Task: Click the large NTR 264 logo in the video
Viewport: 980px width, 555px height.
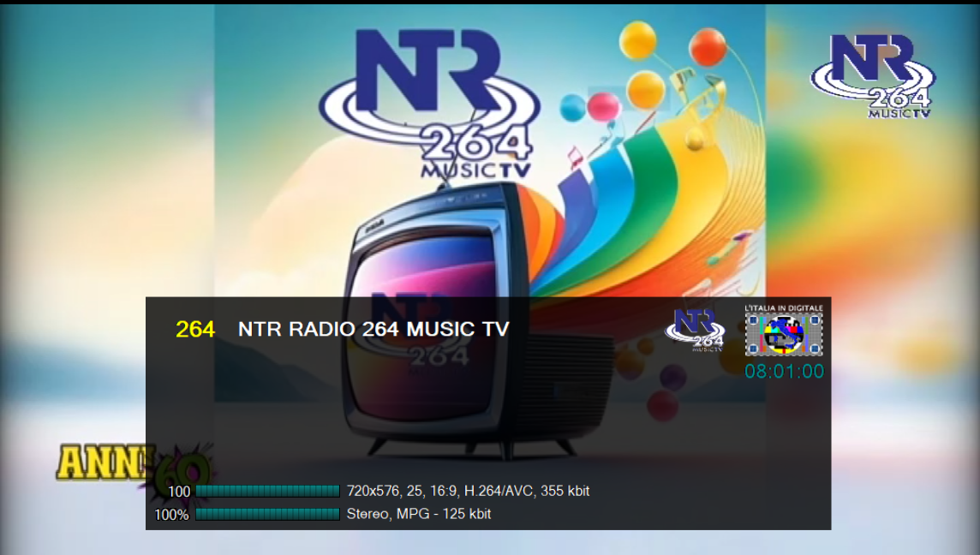Action: click(431, 104)
